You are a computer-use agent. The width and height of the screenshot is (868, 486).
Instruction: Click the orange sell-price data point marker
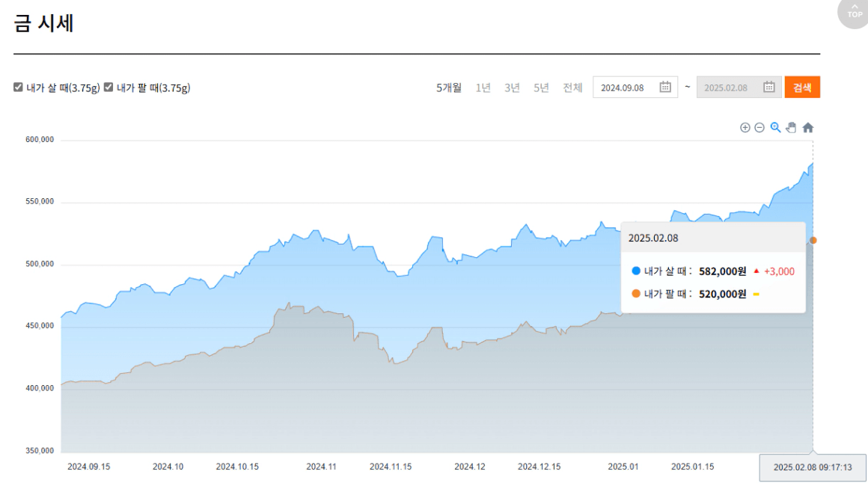pyautogui.click(x=813, y=240)
